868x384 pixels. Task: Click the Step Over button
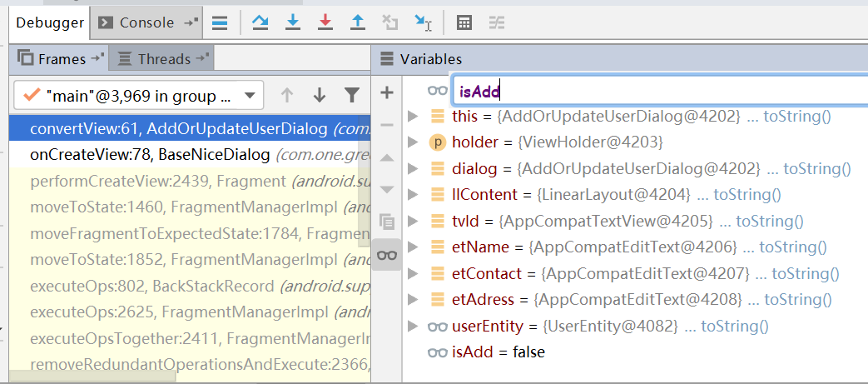(260, 22)
